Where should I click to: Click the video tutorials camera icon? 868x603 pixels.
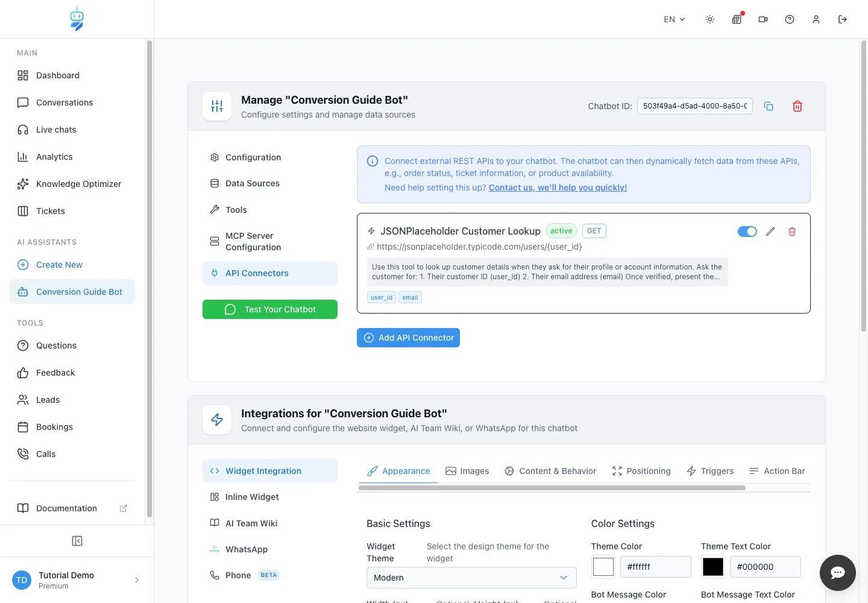tap(763, 19)
